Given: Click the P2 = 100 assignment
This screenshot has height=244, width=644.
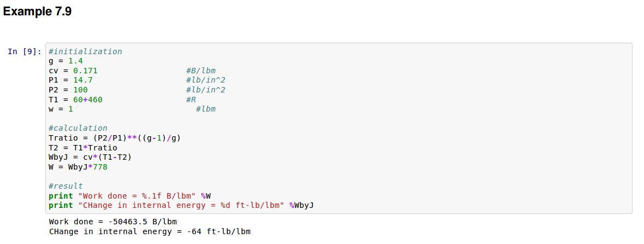Looking at the screenshot, I should (x=68, y=90).
